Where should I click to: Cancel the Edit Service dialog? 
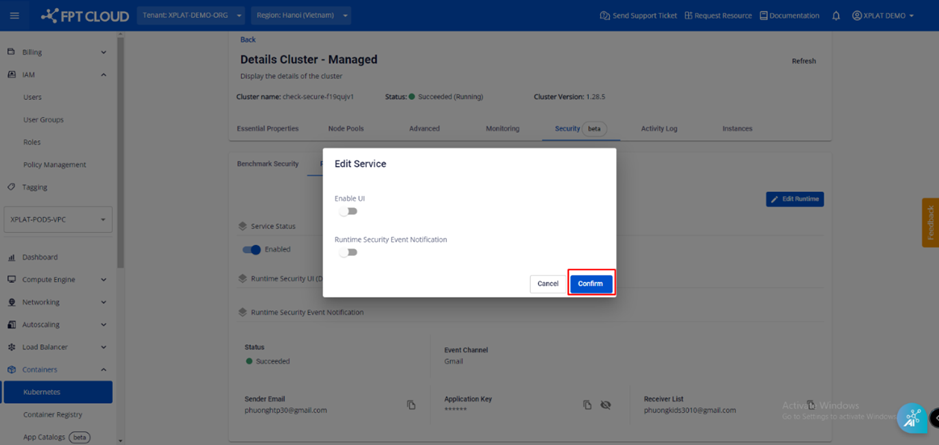[548, 284]
